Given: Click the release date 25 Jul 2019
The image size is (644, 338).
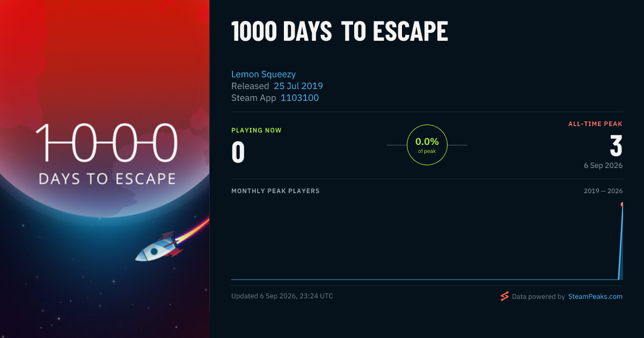Looking at the screenshot, I should pyautogui.click(x=298, y=86).
